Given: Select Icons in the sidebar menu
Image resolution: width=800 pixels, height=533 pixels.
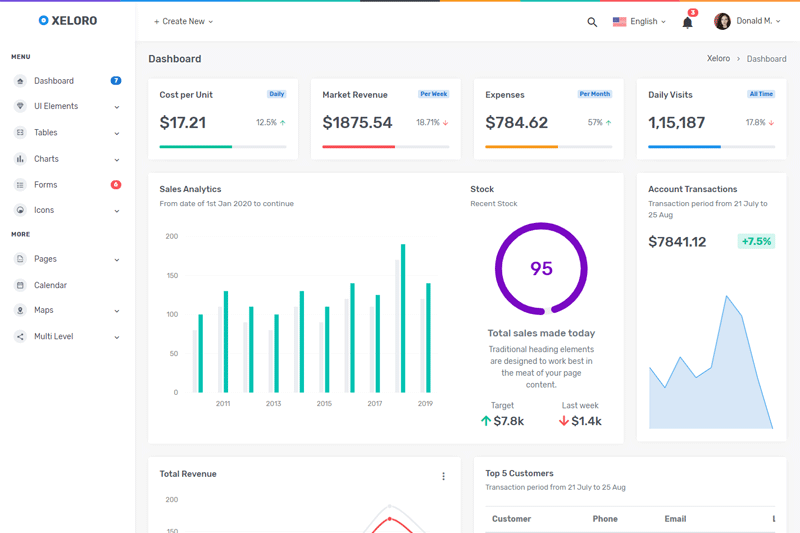Looking at the screenshot, I should point(44,211).
